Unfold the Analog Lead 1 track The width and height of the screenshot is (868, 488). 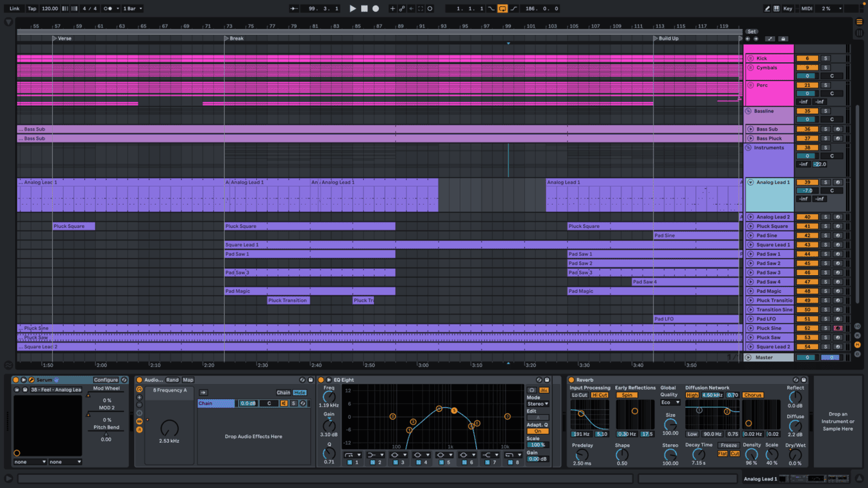pyautogui.click(x=750, y=183)
